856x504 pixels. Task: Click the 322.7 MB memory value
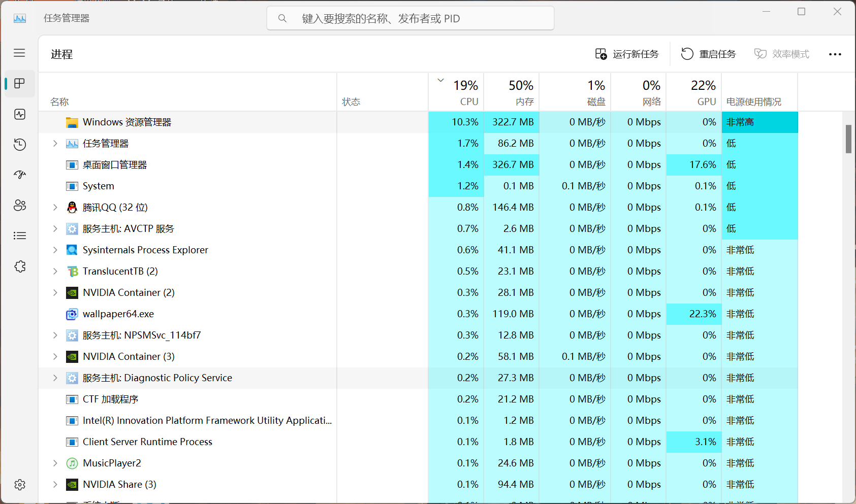(x=513, y=122)
